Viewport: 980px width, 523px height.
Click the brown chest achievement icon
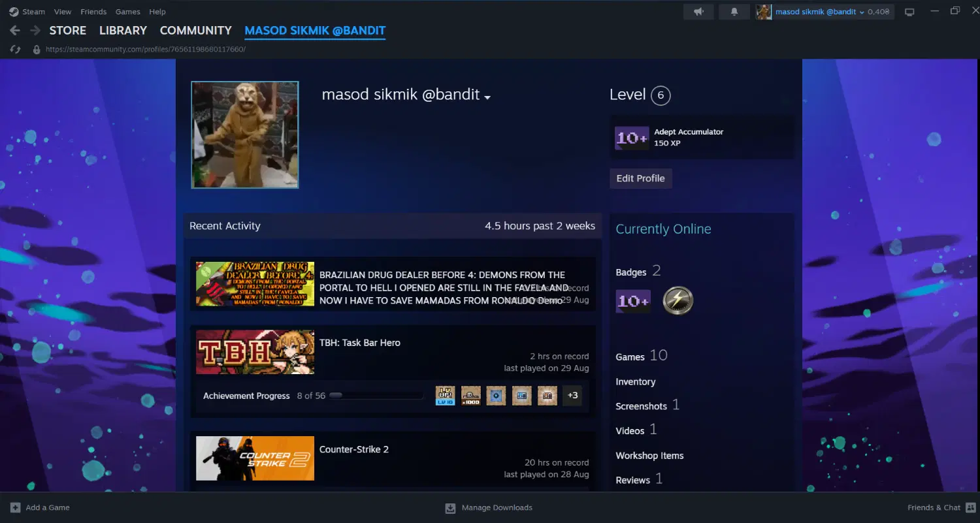[547, 396]
